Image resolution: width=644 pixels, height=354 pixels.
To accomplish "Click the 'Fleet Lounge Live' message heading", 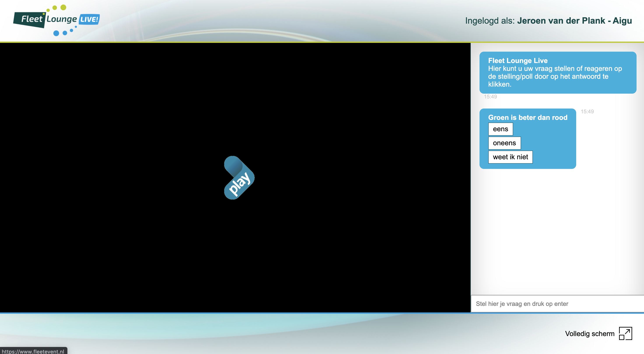I will click(518, 61).
